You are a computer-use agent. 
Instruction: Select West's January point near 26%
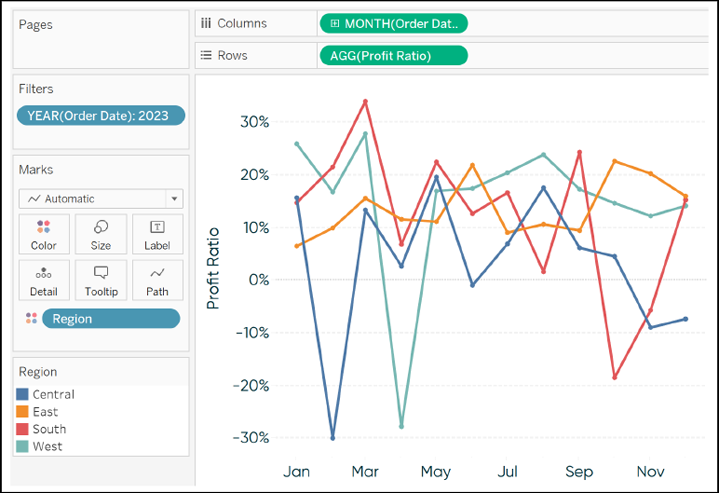(297, 144)
